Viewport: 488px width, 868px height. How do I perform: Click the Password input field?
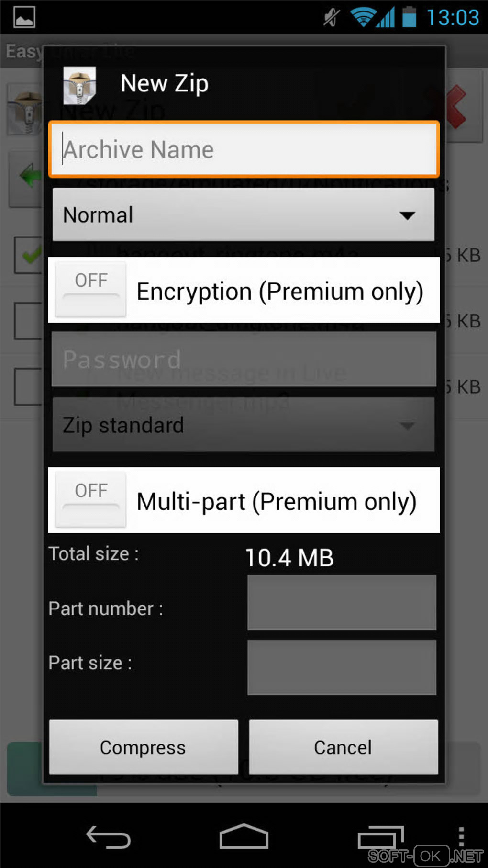pos(244,359)
